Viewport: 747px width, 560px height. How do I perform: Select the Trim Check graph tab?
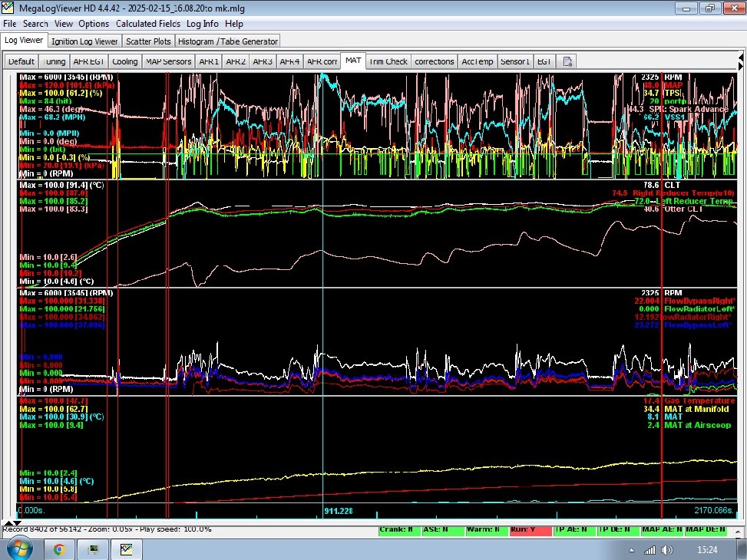pos(388,61)
